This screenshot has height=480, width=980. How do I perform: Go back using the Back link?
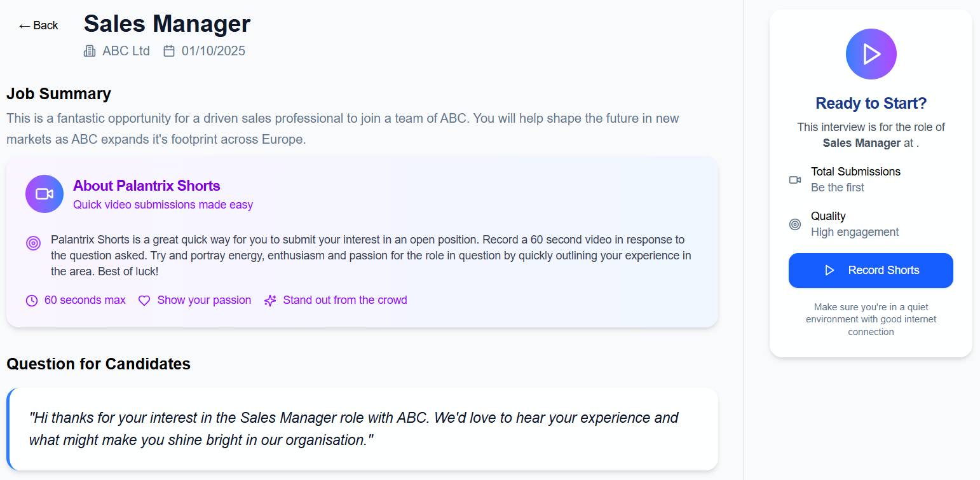click(x=38, y=25)
